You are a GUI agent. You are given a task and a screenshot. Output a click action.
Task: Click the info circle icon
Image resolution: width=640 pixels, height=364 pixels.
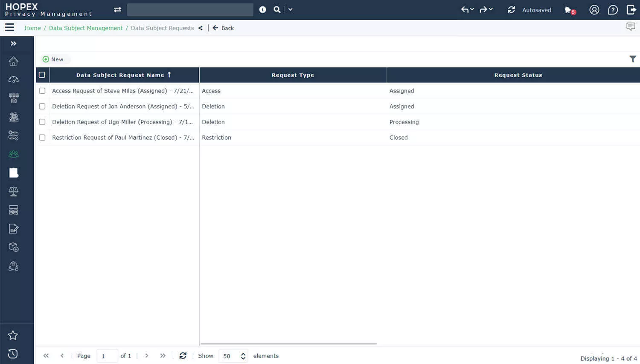[263, 9]
